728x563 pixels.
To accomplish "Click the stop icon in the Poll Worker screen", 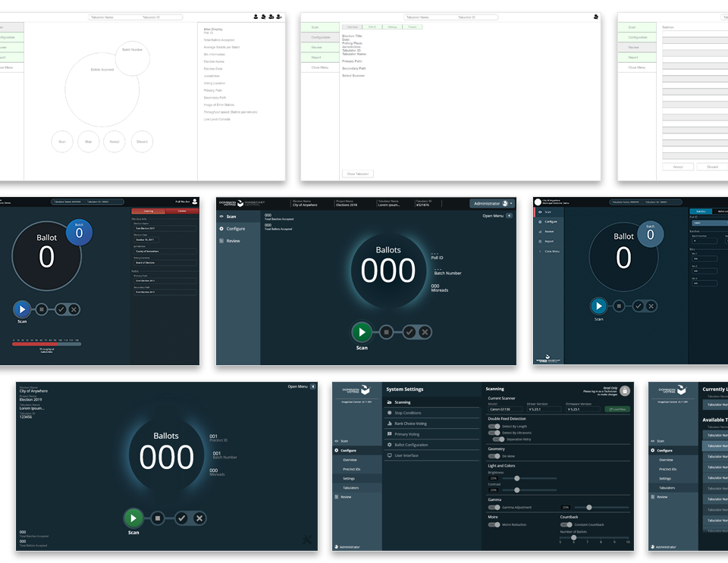I will click(x=42, y=309).
